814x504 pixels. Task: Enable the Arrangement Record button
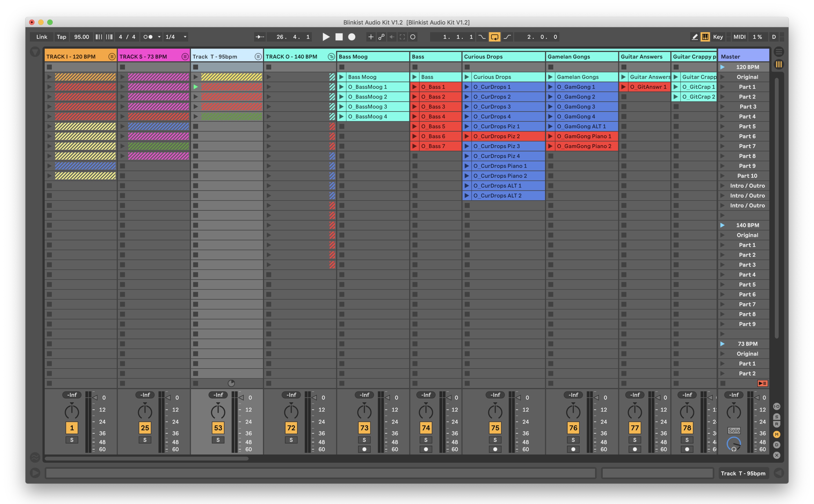(x=352, y=37)
